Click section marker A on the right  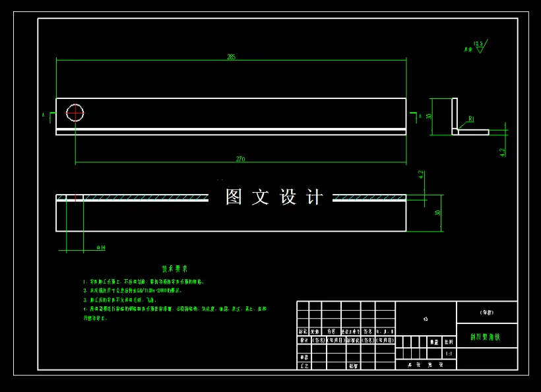(420, 116)
